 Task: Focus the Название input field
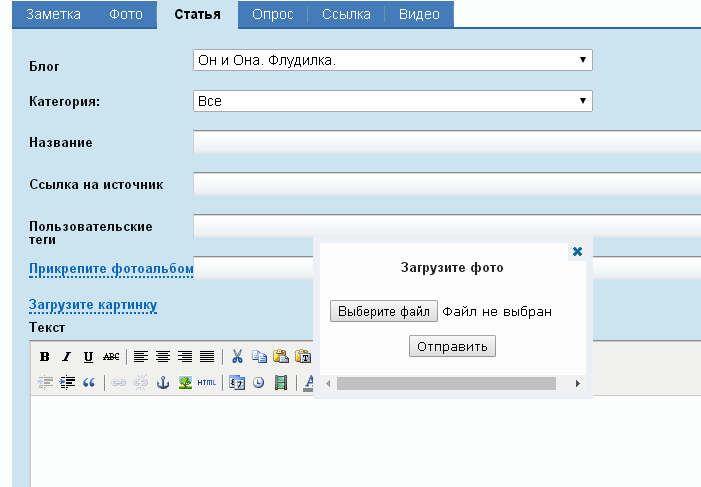click(x=446, y=143)
